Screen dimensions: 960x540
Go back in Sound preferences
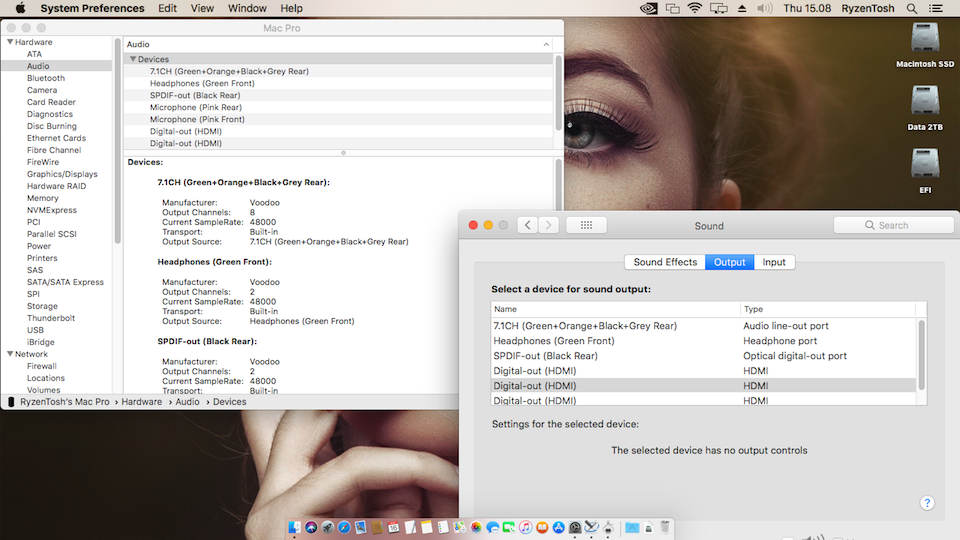click(x=528, y=225)
